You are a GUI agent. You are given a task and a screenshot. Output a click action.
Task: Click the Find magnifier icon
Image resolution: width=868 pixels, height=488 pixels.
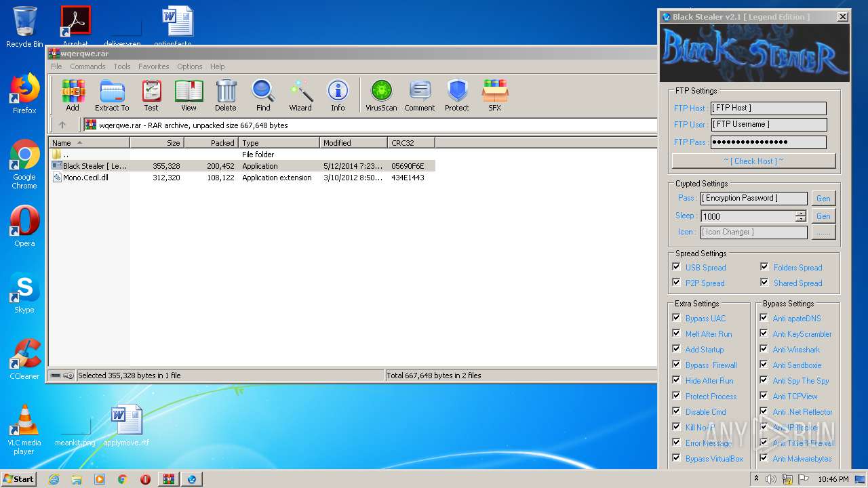point(263,95)
